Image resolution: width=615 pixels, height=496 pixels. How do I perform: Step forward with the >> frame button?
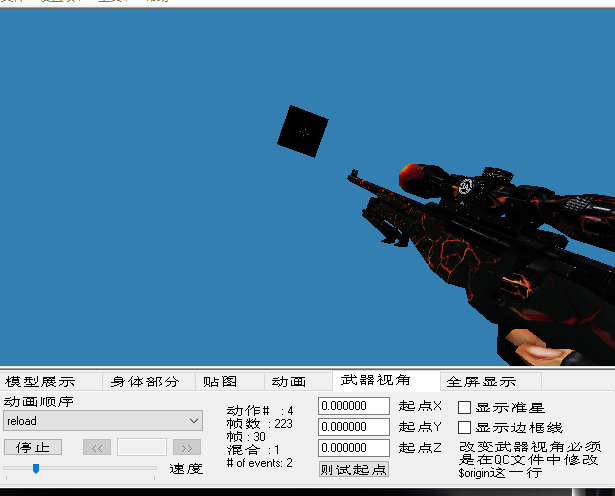[187, 447]
